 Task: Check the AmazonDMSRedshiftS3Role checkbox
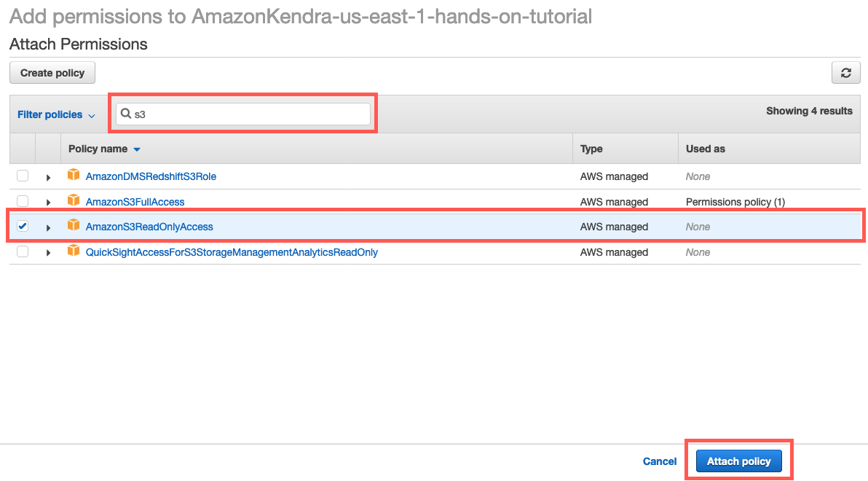pos(23,176)
